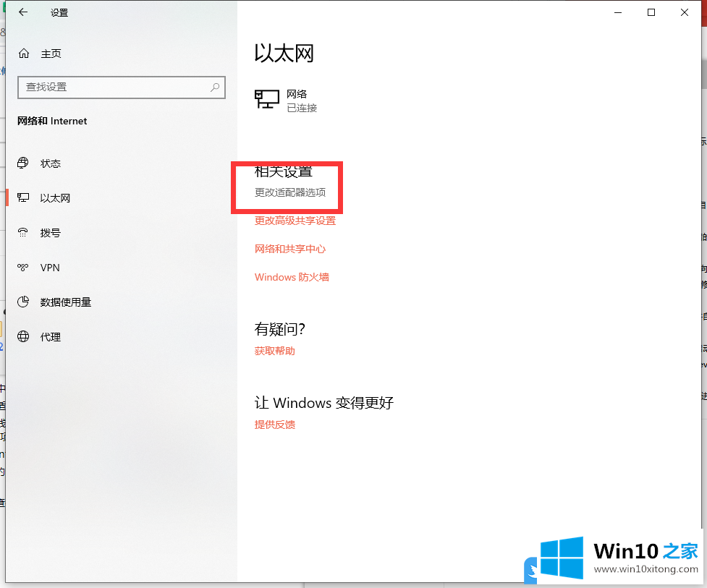Select 以太网 in the left sidebar
This screenshot has width=707, height=588.
point(55,198)
